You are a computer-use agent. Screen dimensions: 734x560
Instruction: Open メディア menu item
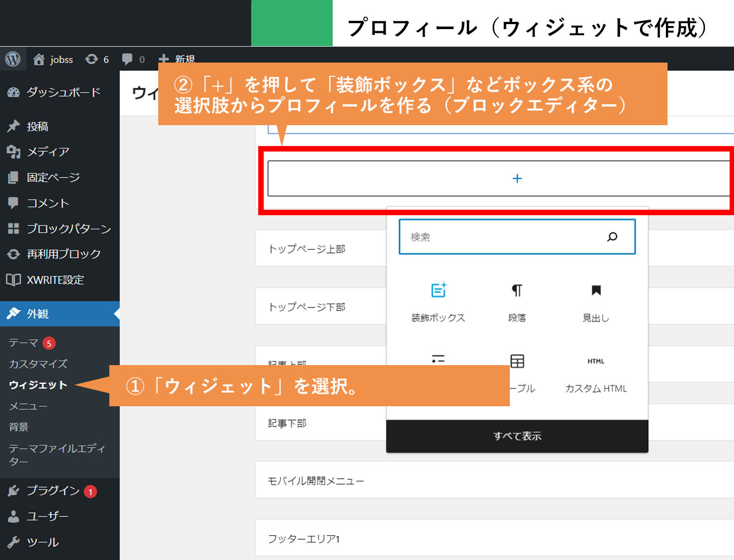60,152
